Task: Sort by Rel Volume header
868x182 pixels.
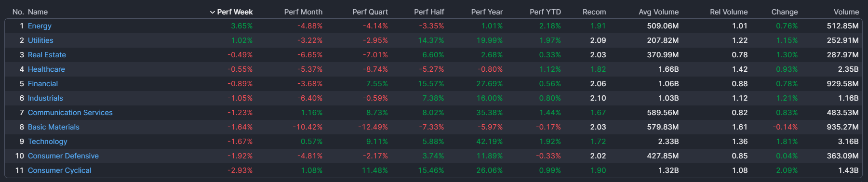Action: pyautogui.click(x=729, y=12)
